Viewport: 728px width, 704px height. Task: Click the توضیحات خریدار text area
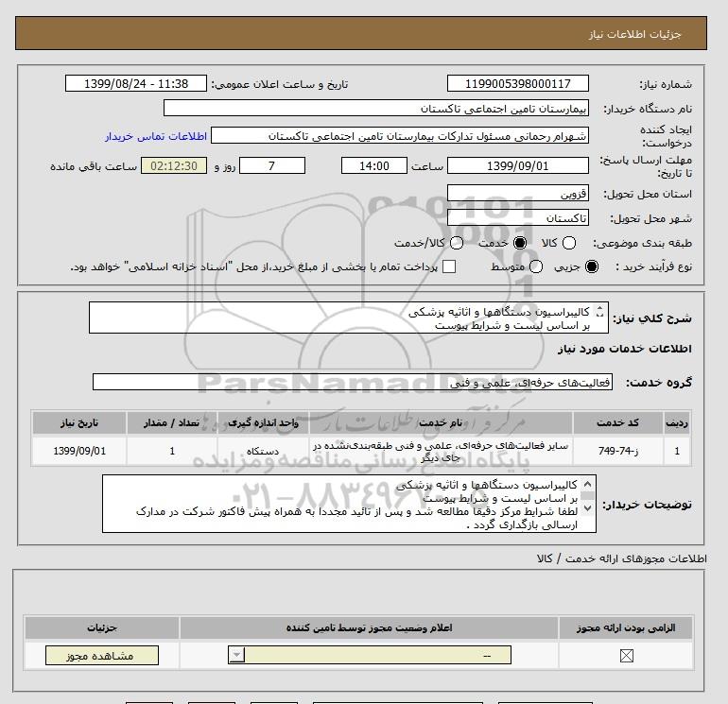point(349,504)
